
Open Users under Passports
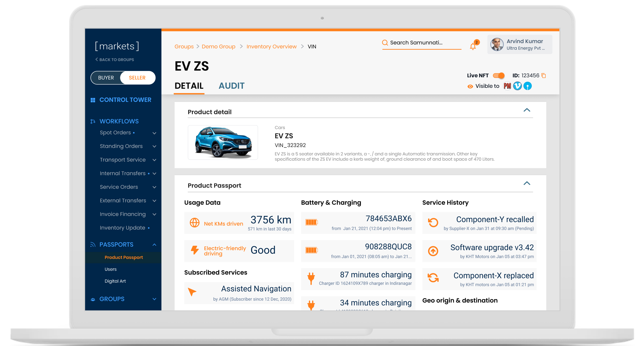pos(110,269)
